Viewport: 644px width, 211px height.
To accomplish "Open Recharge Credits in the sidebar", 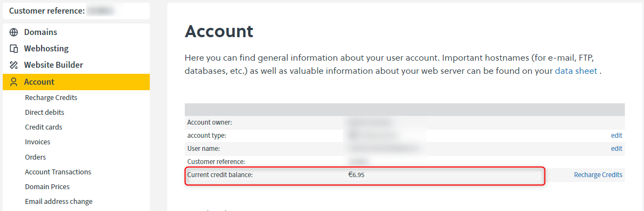I will pos(51,98).
